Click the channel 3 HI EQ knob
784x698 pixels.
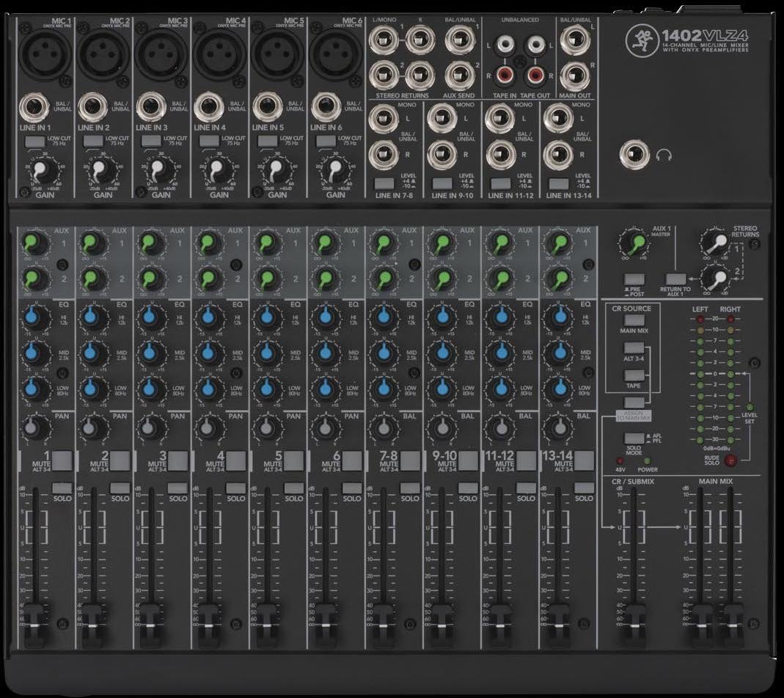149,317
